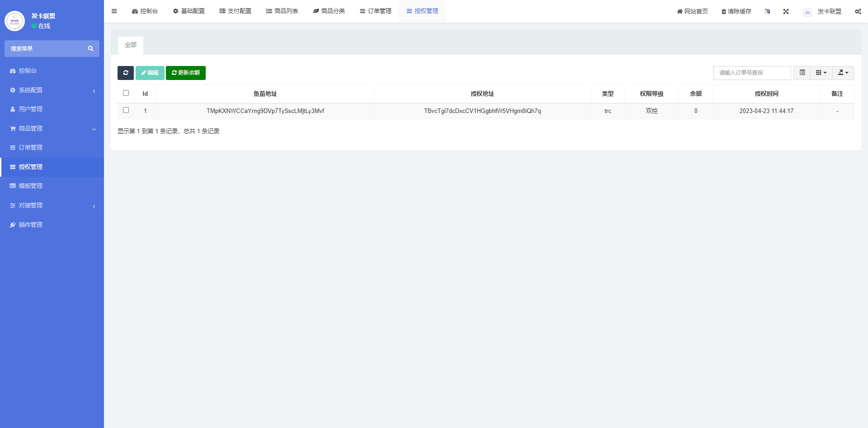
Task: Click the refresh table button
Action: click(126, 73)
